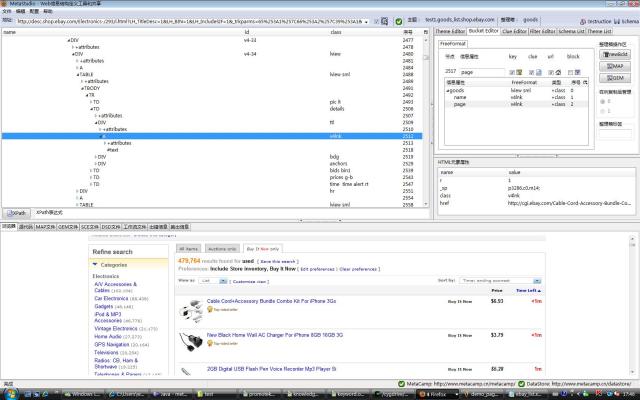This screenshot has width=640, height=400.
Task: Toggle the key checkbox in Bucket Editor
Action: (x=512, y=72)
